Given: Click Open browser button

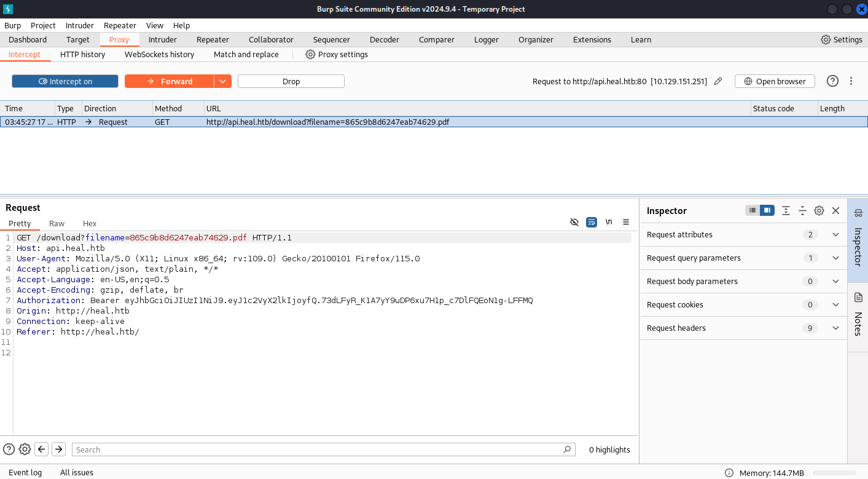Looking at the screenshot, I should pyautogui.click(x=775, y=81).
